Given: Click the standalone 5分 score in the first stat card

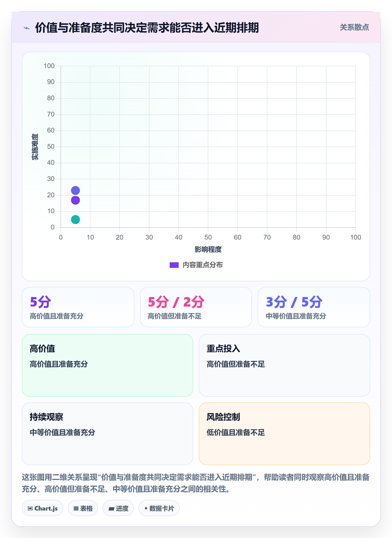Looking at the screenshot, I should [x=41, y=302].
